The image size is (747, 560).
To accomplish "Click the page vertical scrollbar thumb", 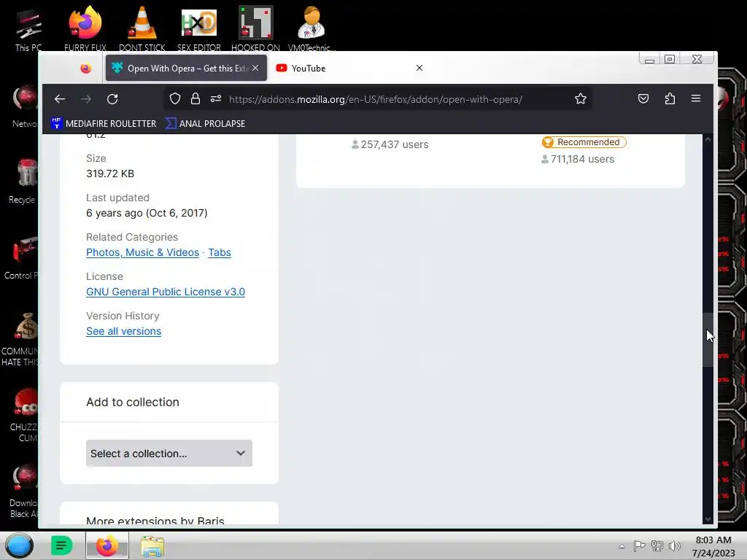I will click(708, 340).
